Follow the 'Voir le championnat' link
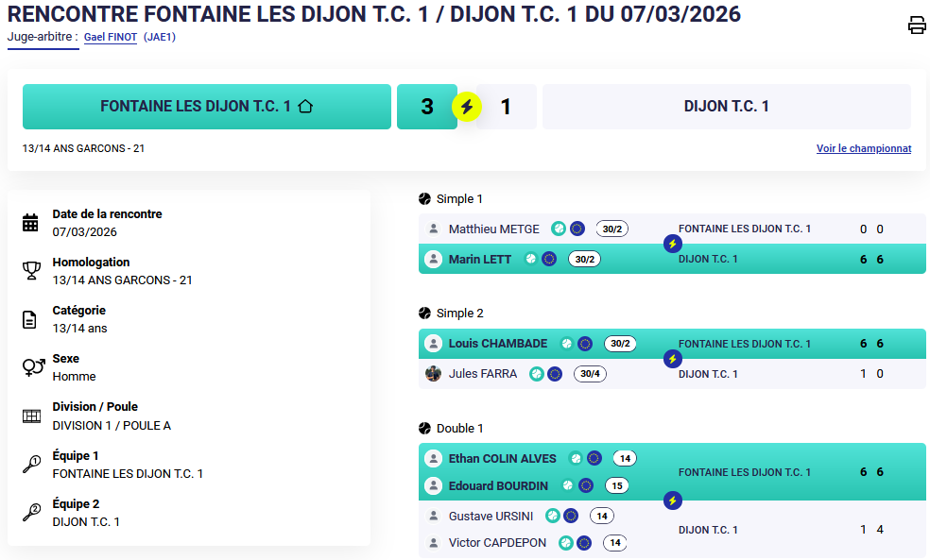The image size is (930, 560). [x=864, y=148]
